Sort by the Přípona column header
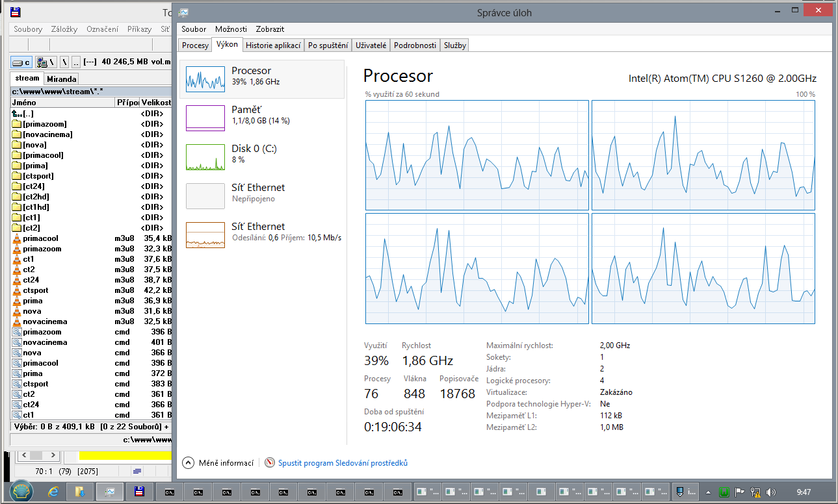 coord(128,103)
